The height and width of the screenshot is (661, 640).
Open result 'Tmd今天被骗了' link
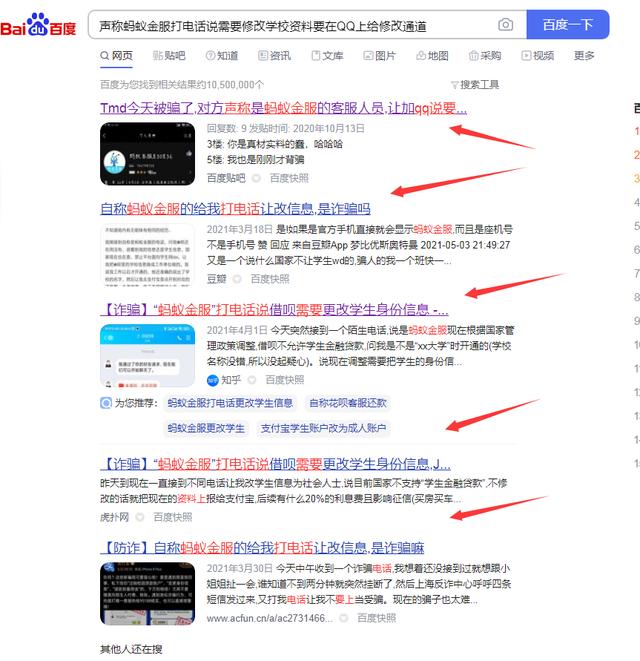click(x=283, y=108)
